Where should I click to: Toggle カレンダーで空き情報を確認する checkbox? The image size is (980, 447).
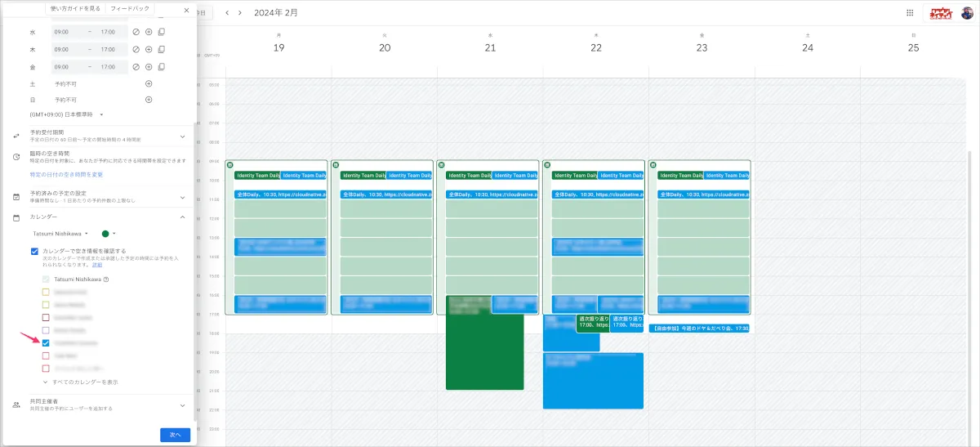click(x=34, y=252)
